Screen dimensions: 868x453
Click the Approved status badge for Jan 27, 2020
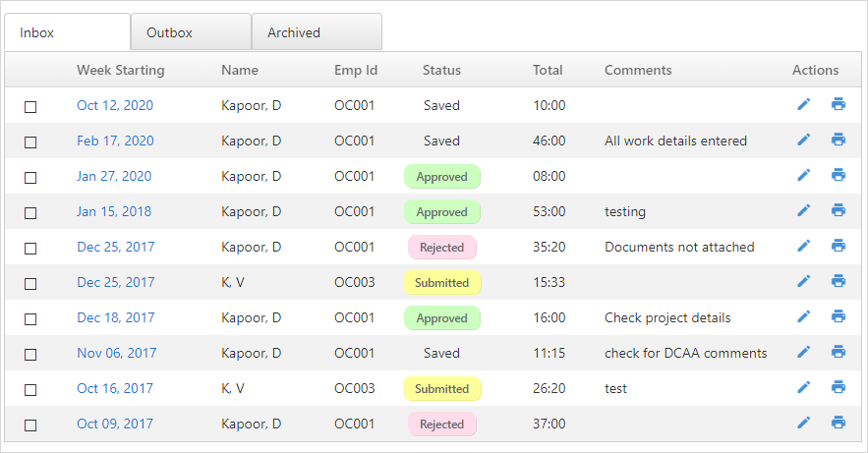441,177
